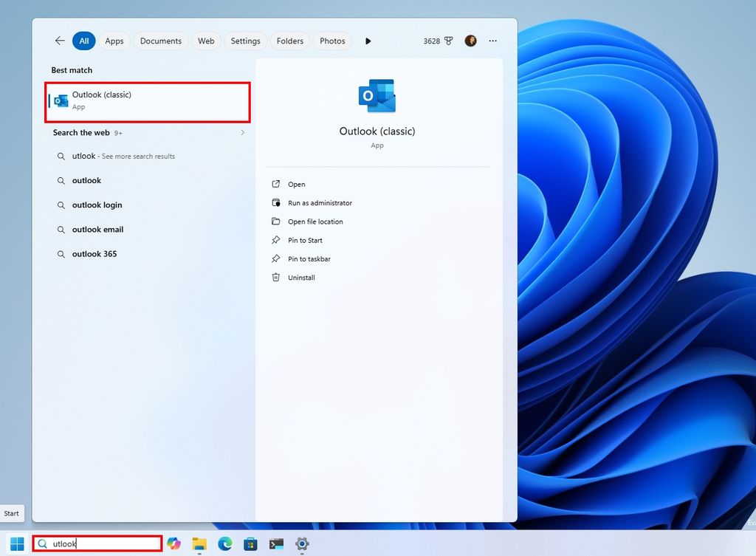756x556 pixels.
Task: Switch to the Documents filter tab
Action: pos(160,41)
